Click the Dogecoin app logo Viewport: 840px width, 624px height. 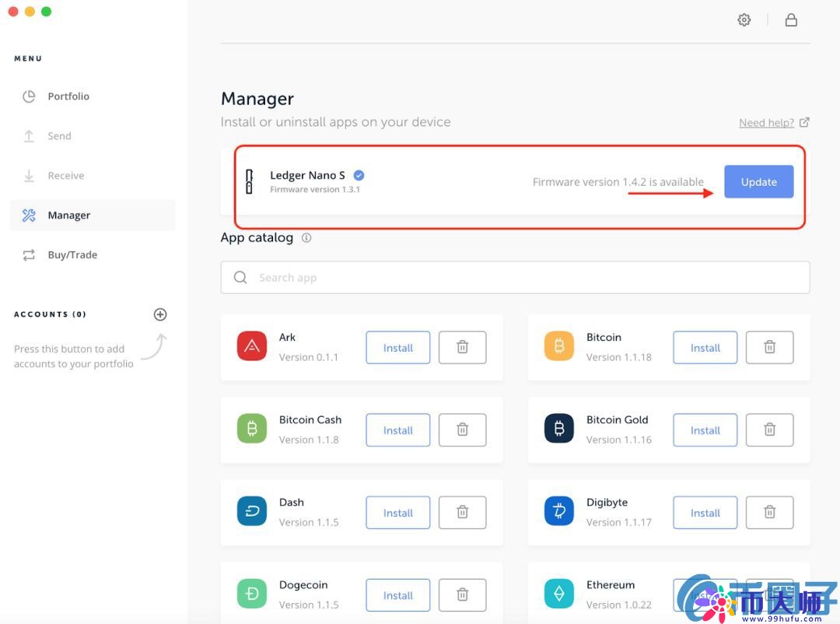click(251, 594)
